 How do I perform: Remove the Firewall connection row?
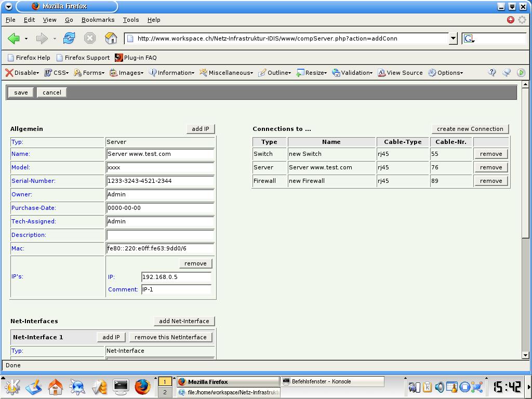click(x=491, y=181)
